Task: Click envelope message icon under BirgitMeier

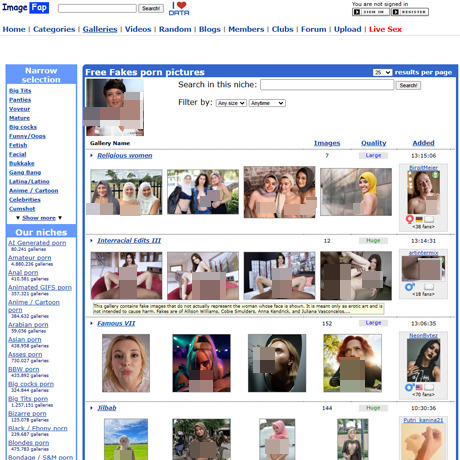Action: coord(429,219)
